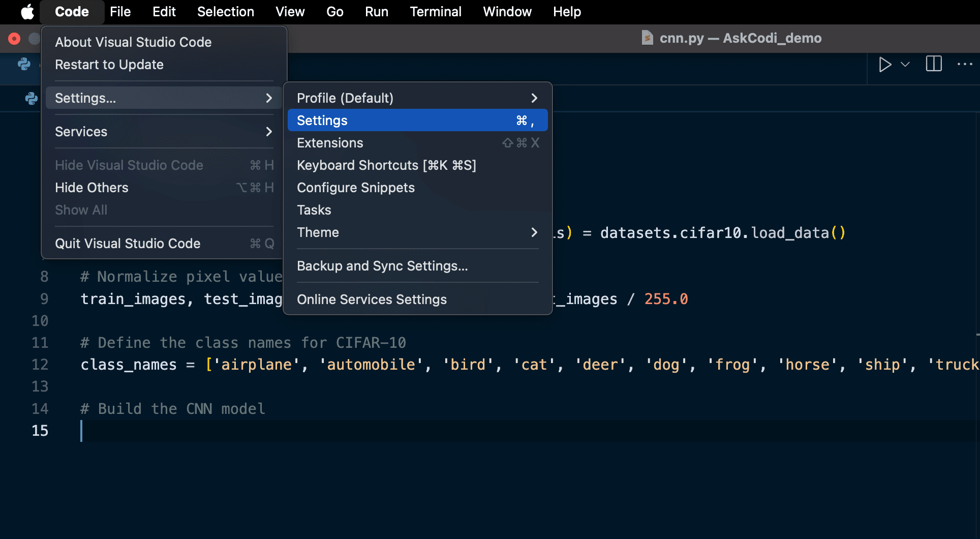Open the View menu

[x=290, y=12]
